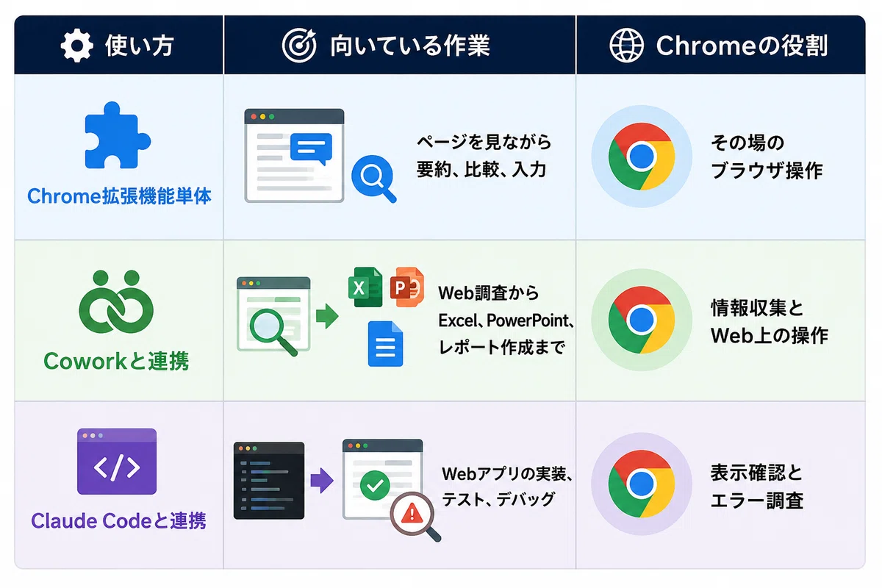Click the blue magnifier search circle icon
This screenshot has height=588, width=882.
[x=374, y=179]
